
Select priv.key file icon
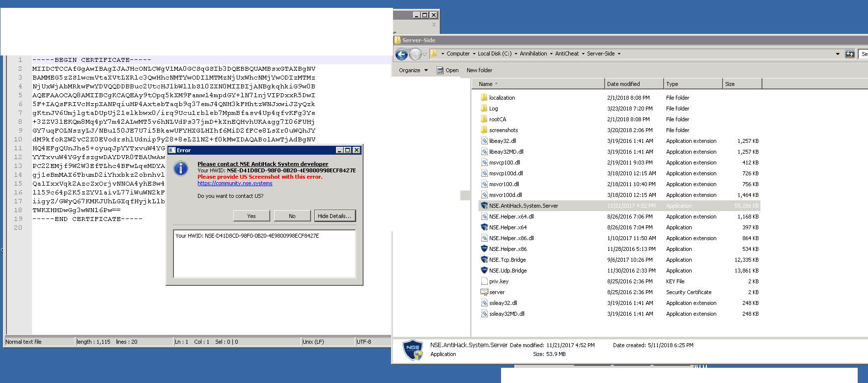(484, 281)
